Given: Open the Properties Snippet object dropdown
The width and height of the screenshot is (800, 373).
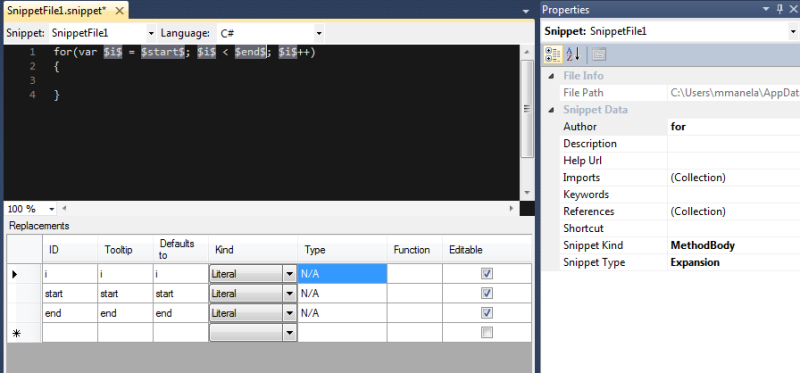Looking at the screenshot, I should [x=793, y=32].
